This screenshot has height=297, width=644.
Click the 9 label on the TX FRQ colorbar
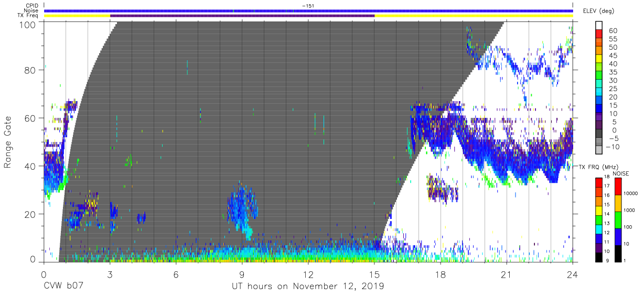click(607, 260)
